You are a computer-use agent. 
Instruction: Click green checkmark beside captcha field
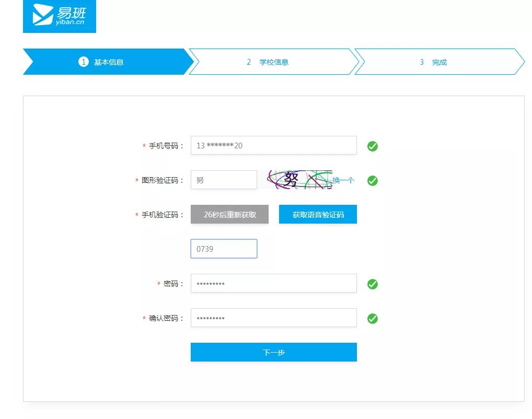click(372, 181)
